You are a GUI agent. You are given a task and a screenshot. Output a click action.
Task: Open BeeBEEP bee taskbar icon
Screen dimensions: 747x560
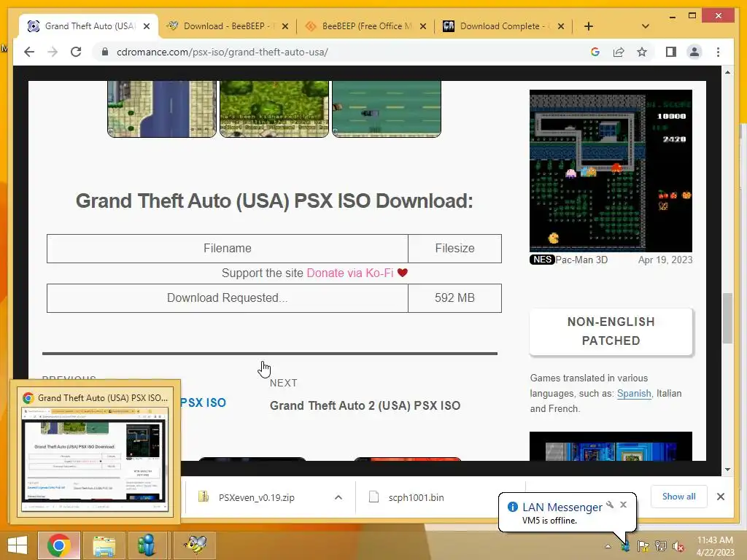pyautogui.click(x=195, y=545)
